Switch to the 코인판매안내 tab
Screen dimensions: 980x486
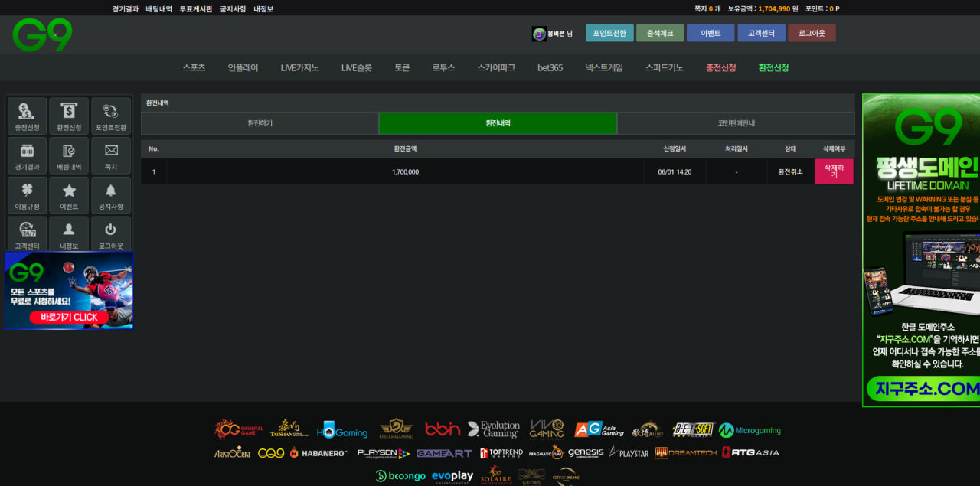pyautogui.click(x=736, y=123)
